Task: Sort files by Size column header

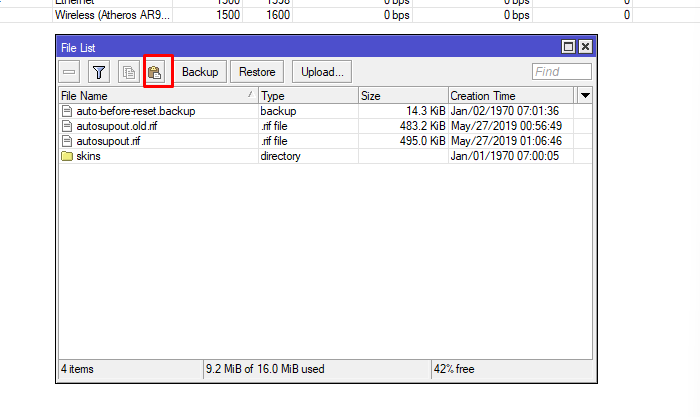Action: pyautogui.click(x=403, y=95)
